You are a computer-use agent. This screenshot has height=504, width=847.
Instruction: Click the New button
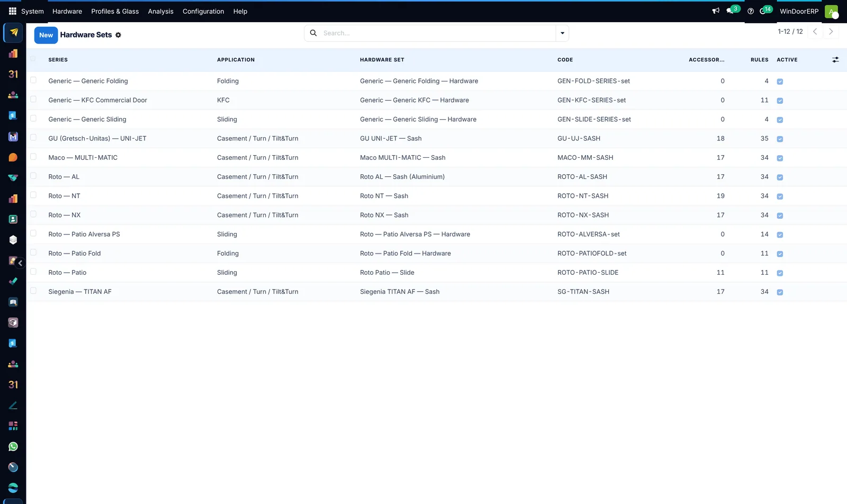point(46,35)
